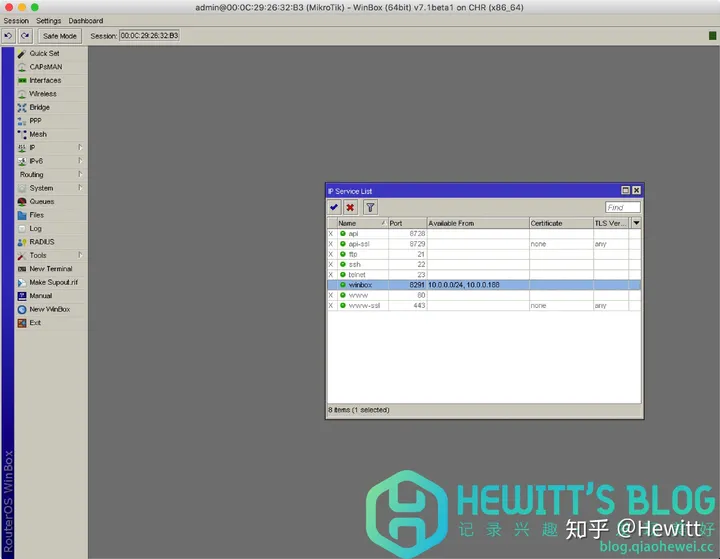Sort by the Port column header
Screen dimensions: 720x559
click(x=407, y=223)
